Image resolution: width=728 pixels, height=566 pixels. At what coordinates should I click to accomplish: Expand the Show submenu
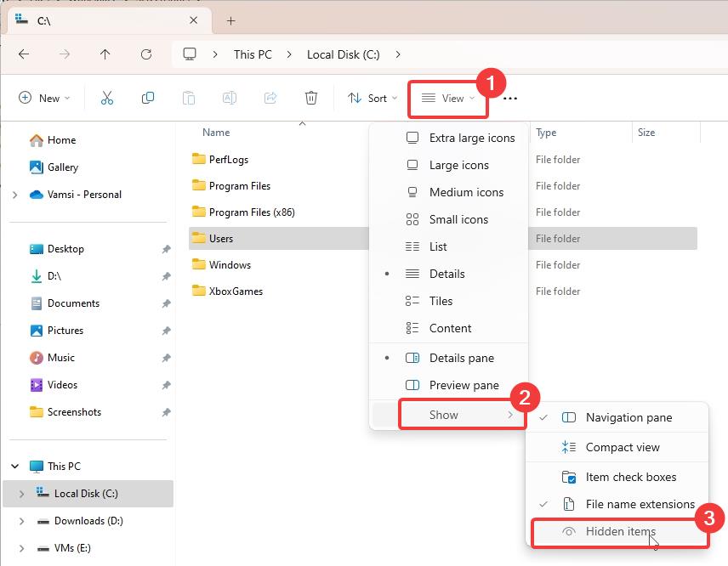[461, 415]
